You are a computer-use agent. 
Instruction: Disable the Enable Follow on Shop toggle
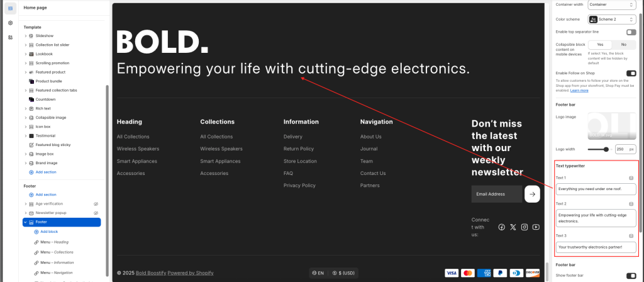[631, 74]
